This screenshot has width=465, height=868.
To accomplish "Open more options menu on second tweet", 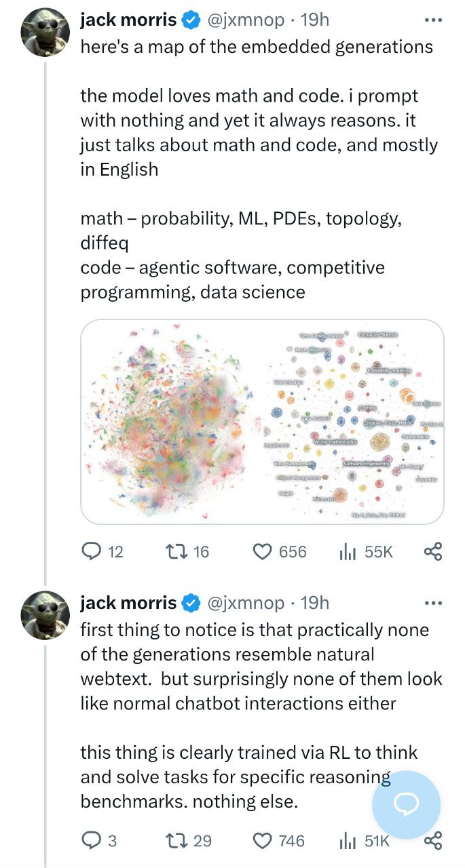I will (x=432, y=602).
